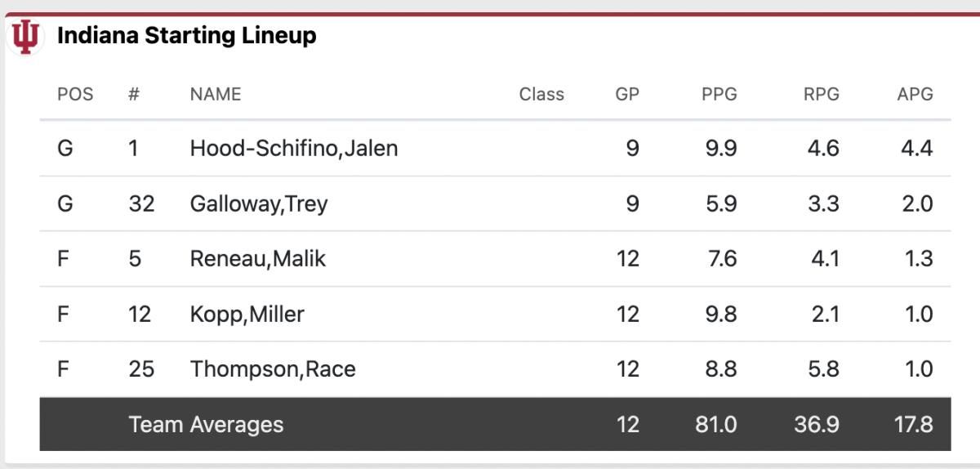Click Hood-Schifino's 9.9 PPG value
This screenshot has height=469, width=980.
[x=719, y=148]
